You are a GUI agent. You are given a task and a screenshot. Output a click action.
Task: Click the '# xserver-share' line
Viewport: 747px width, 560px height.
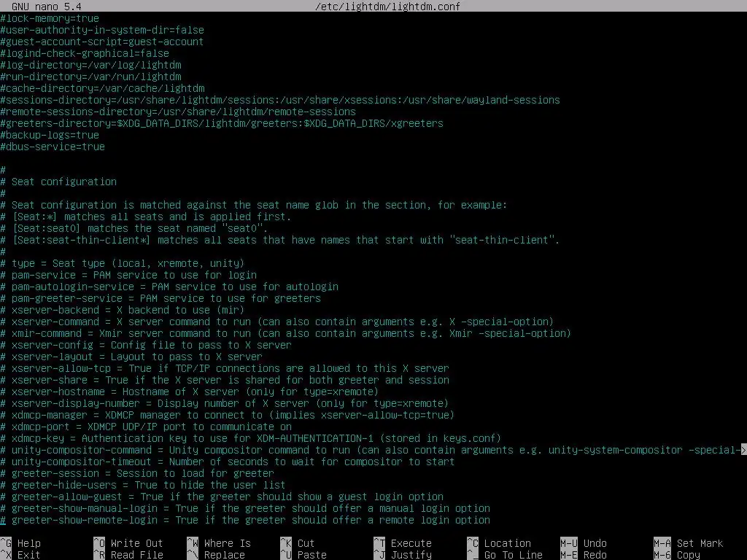[x=225, y=380]
